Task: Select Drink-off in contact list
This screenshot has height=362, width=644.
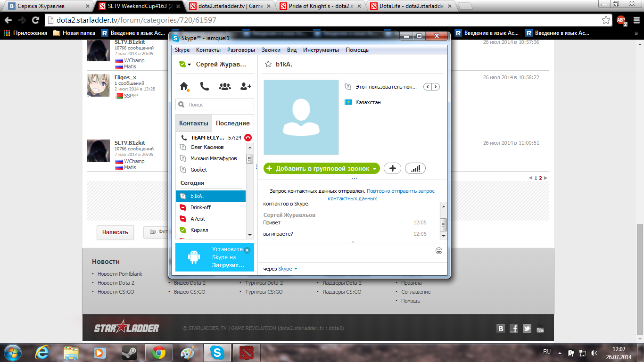Action: click(211, 207)
